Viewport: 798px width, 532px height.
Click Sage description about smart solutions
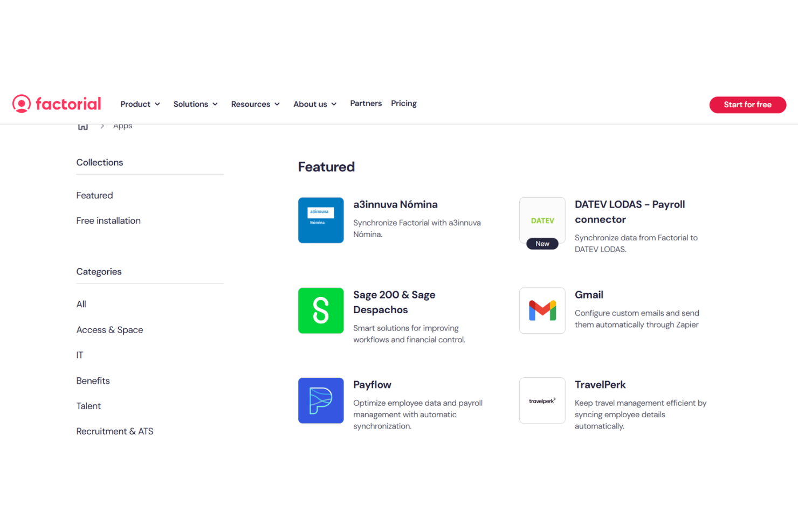point(409,334)
